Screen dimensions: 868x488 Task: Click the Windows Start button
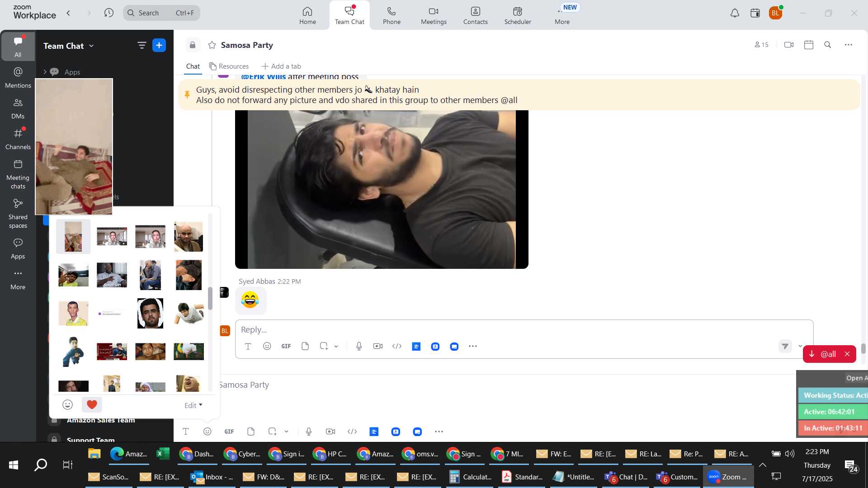(14, 465)
